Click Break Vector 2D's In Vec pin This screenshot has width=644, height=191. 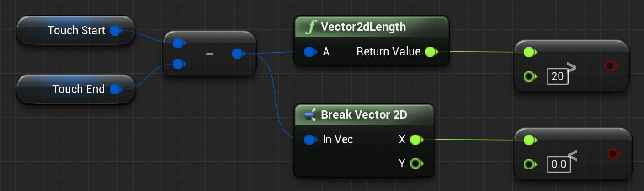pyautogui.click(x=310, y=139)
